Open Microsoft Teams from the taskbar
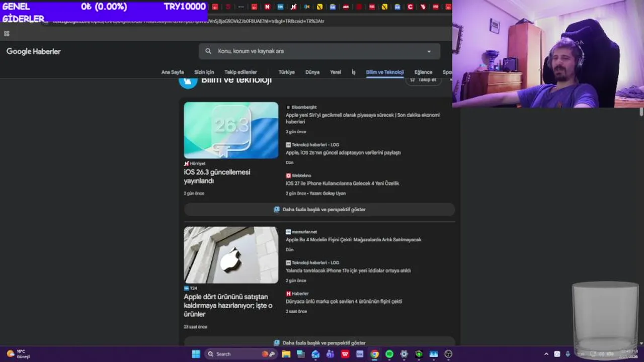 [330, 354]
